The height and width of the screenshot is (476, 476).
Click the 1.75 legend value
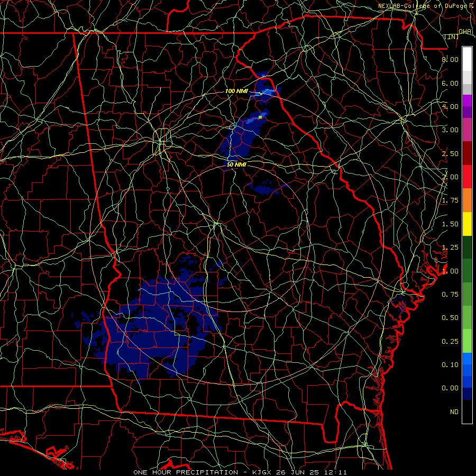[x=450, y=200]
